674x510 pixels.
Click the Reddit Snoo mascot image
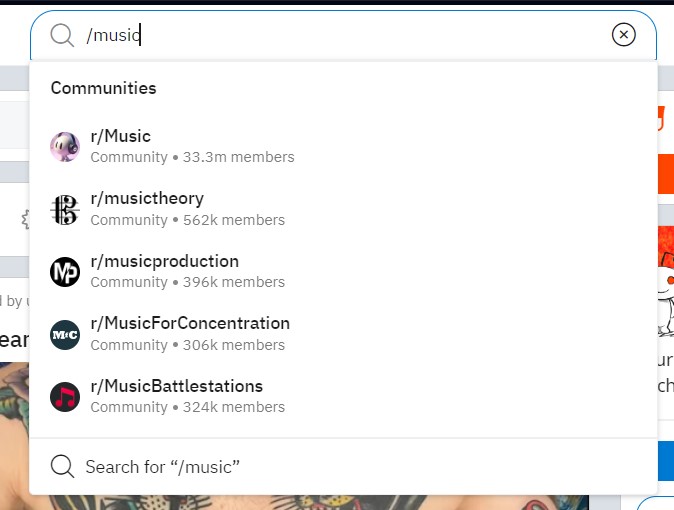(x=665, y=297)
